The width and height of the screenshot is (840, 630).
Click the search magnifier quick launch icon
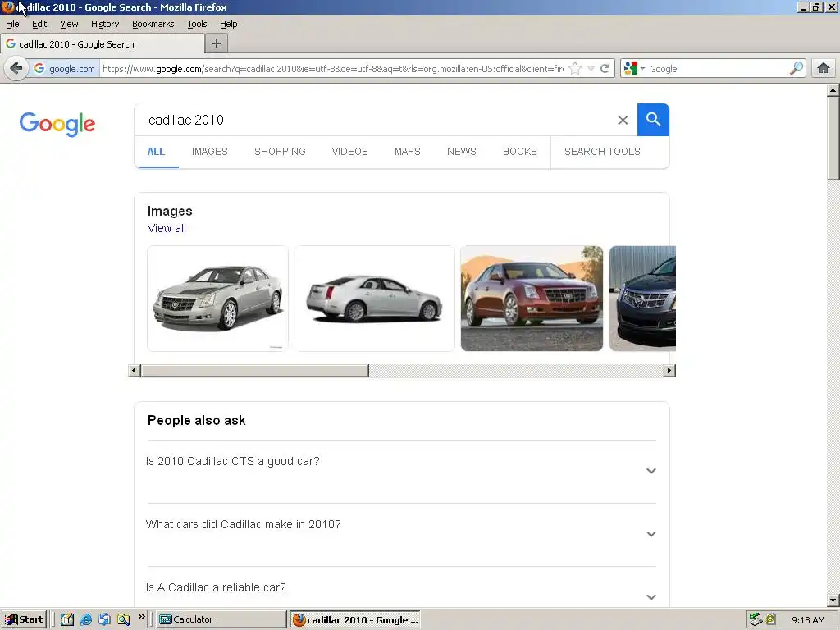coord(123,619)
